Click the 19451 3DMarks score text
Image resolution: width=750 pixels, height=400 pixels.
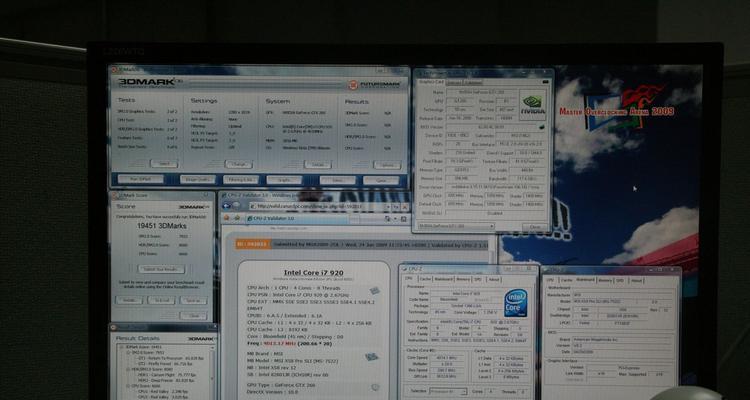161,226
